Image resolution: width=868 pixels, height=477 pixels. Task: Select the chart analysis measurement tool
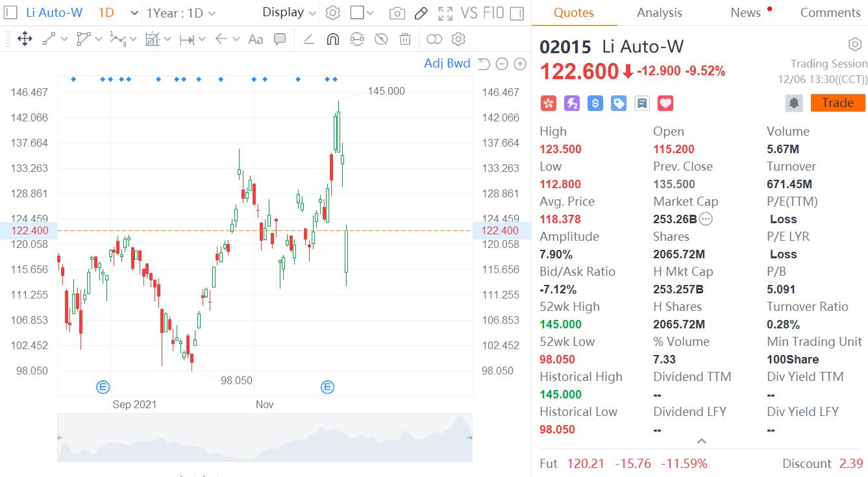153,40
